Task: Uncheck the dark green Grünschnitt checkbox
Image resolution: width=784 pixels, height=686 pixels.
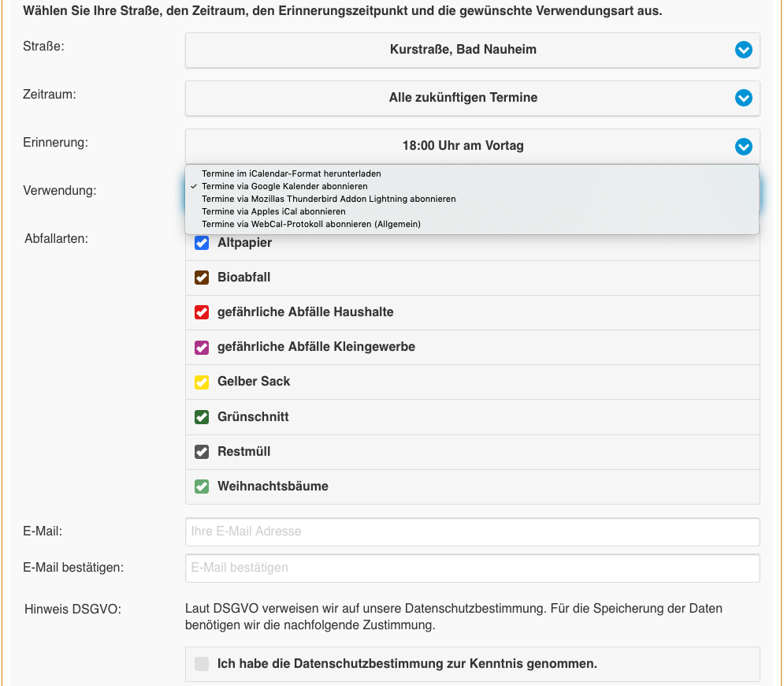Action: 202,416
